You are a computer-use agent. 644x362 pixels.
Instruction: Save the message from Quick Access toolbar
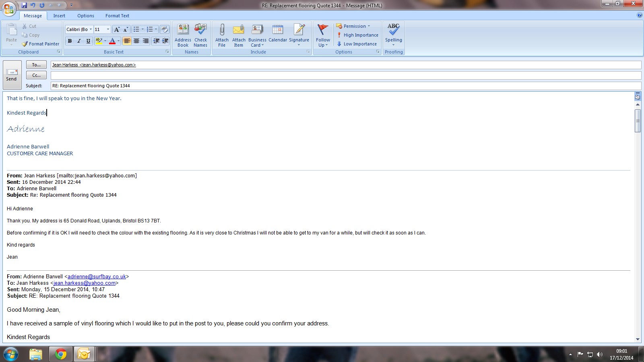pyautogui.click(x=24, y=5)
